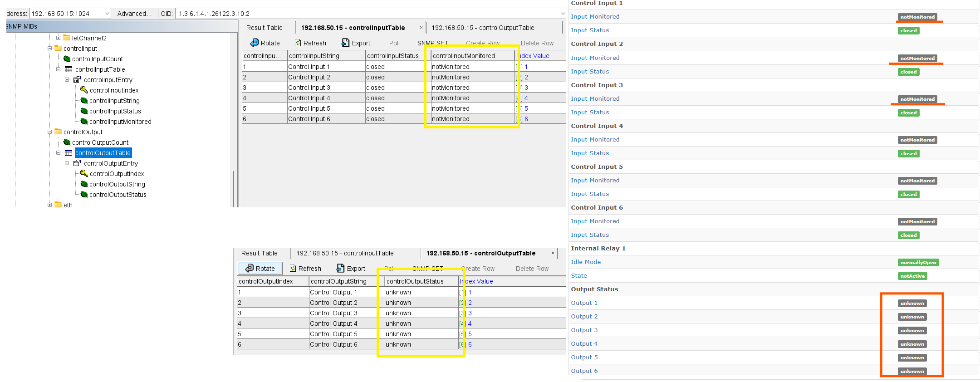Click the Input Monitored link under Control Input 4
980x382 pixels.
tap(595, 140)
